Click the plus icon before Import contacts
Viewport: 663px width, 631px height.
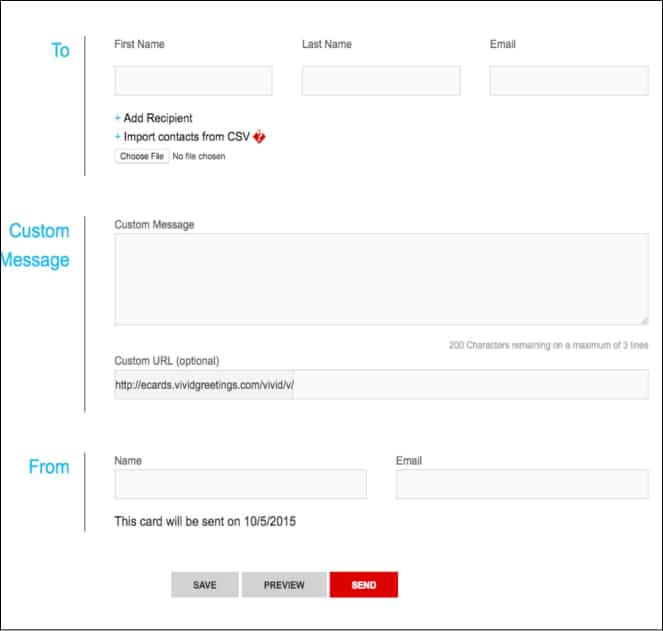(x=117, y=137)
